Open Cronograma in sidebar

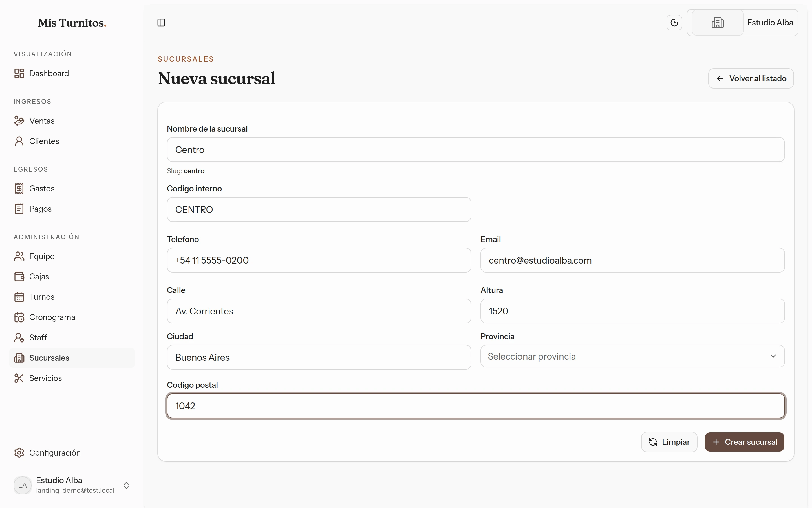(x=72, y=317)
